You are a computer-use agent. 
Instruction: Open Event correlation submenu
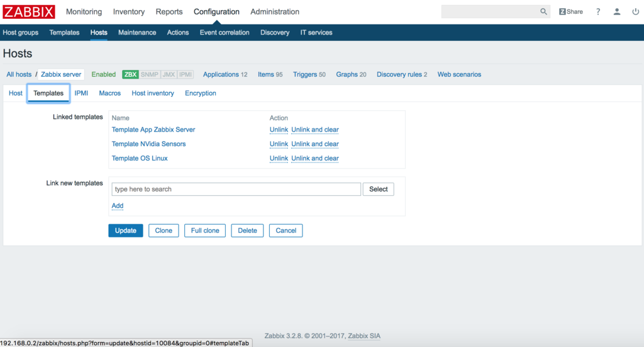[225, 33]
